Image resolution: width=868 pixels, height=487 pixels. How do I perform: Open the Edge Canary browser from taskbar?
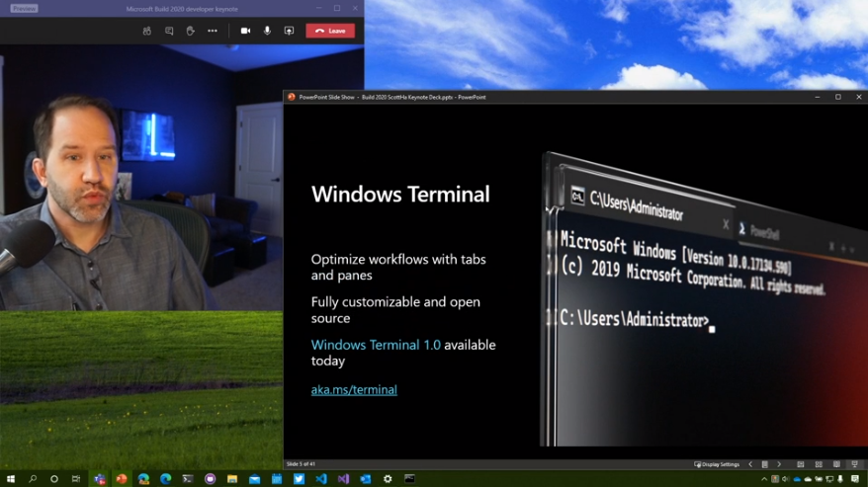(143, 479)
